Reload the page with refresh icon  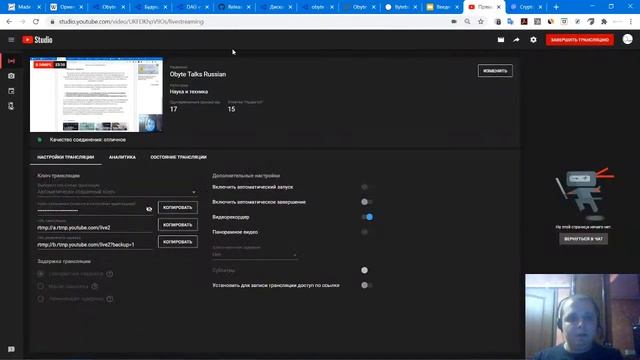coord(36,22)
